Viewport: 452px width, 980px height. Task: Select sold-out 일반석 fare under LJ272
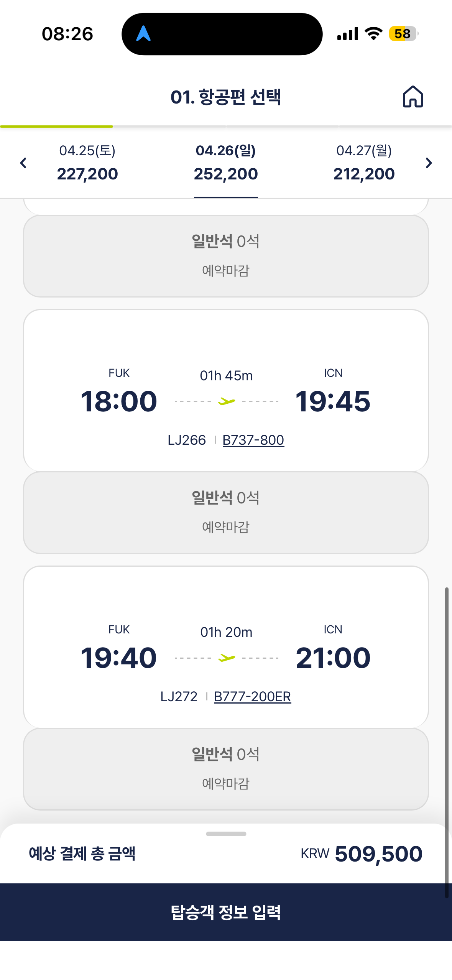click(x=226, y=769)
